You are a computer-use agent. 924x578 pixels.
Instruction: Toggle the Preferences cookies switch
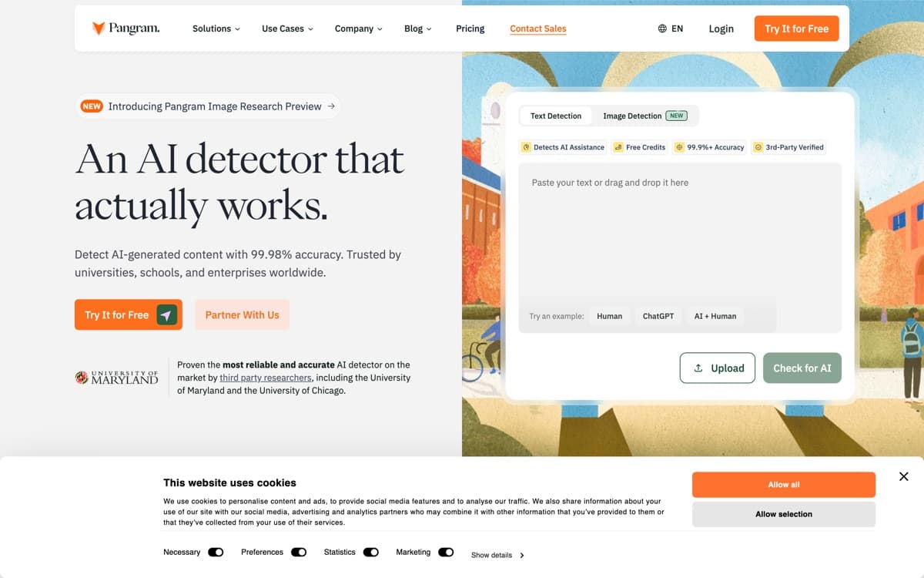click(x=299, y=553)
